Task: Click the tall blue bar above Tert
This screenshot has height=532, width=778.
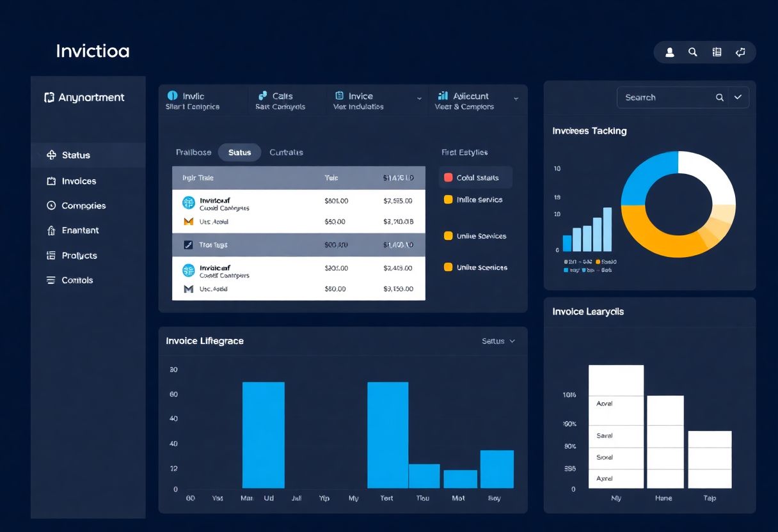Action: pos(388,435)
